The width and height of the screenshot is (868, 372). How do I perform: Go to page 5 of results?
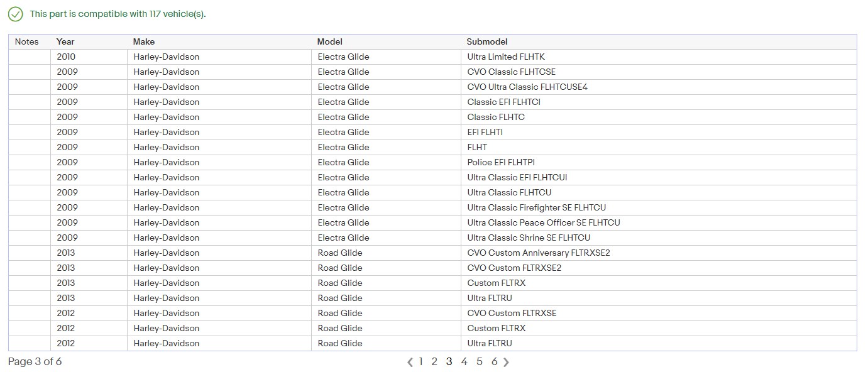click(479, 361)
